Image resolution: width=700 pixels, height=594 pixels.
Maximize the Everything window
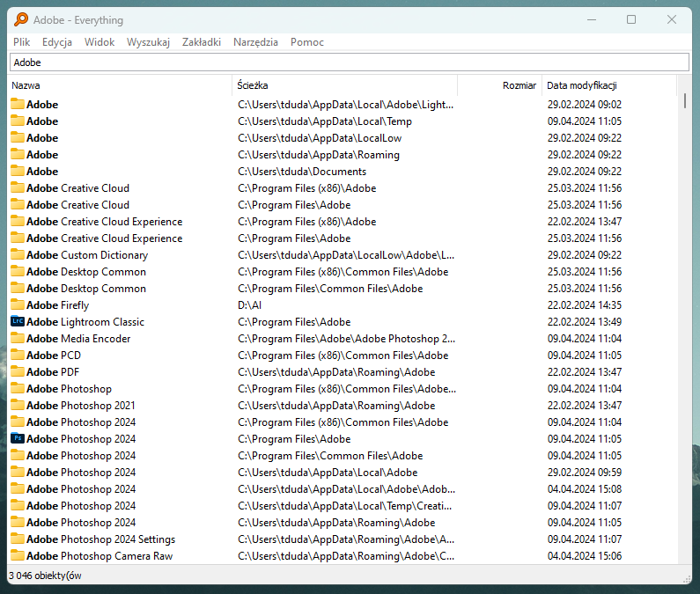pos(631,19)
